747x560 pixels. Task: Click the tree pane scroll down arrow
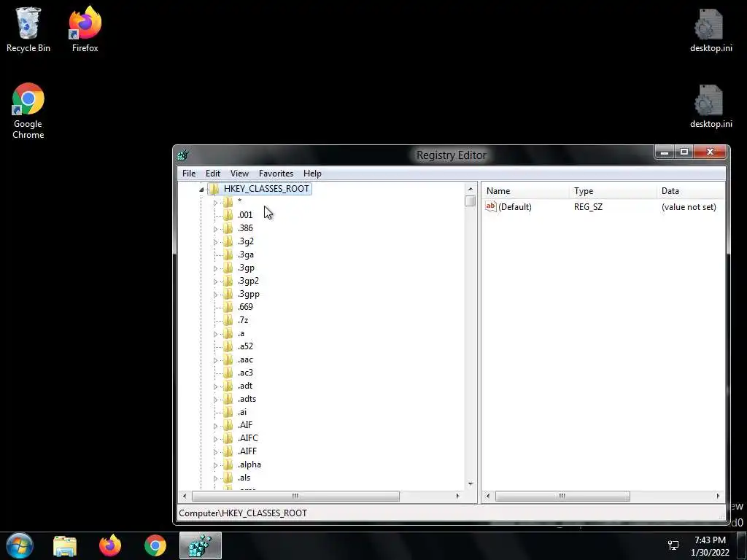(x=471, y=484)
